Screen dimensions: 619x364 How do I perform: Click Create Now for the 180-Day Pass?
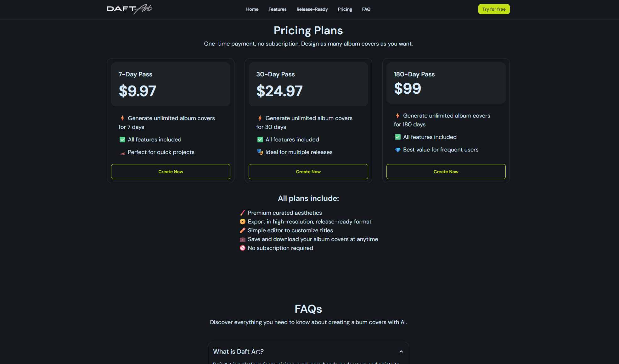(x=446, y=172)
